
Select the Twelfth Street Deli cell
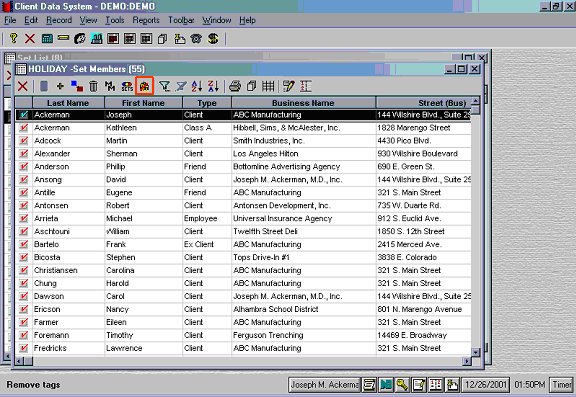point(303,231)
